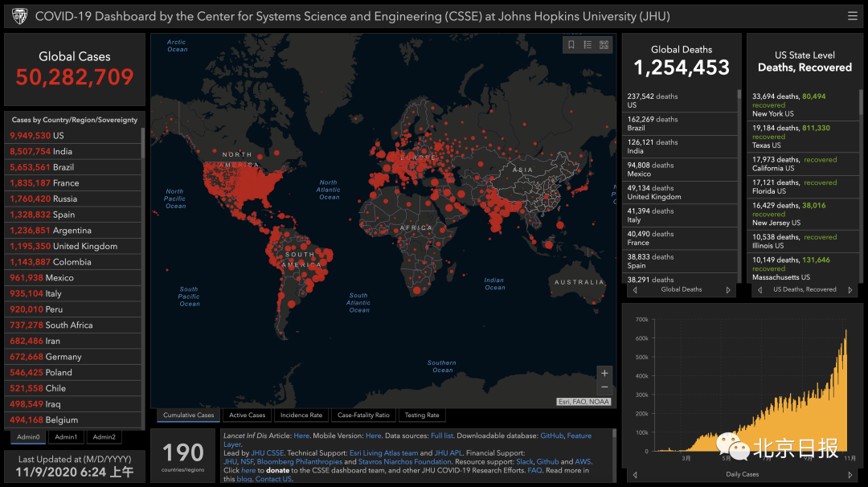
Task: Select 494,168 Belgium row
Action: tap(73, 420)
